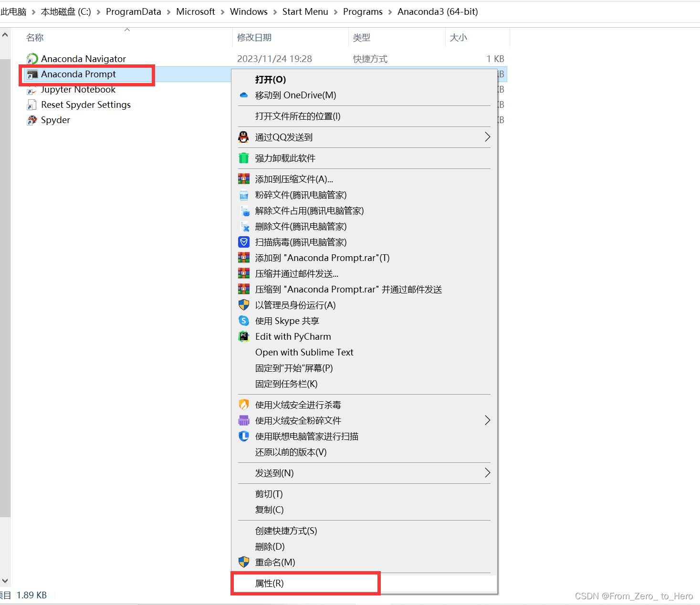700x605 pixels.
Task: Click the 修改日期 column header
Action: (x=254, y=37)
